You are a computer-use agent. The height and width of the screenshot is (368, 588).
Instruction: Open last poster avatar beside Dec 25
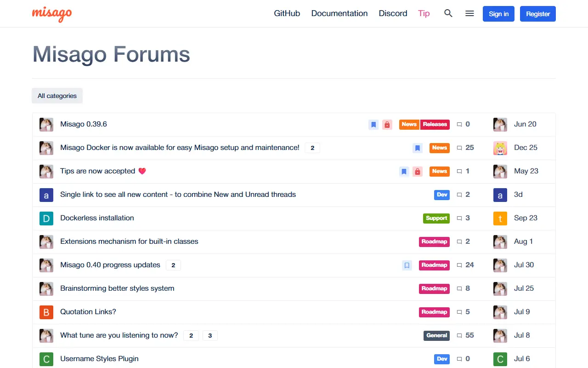pos(500,148)
